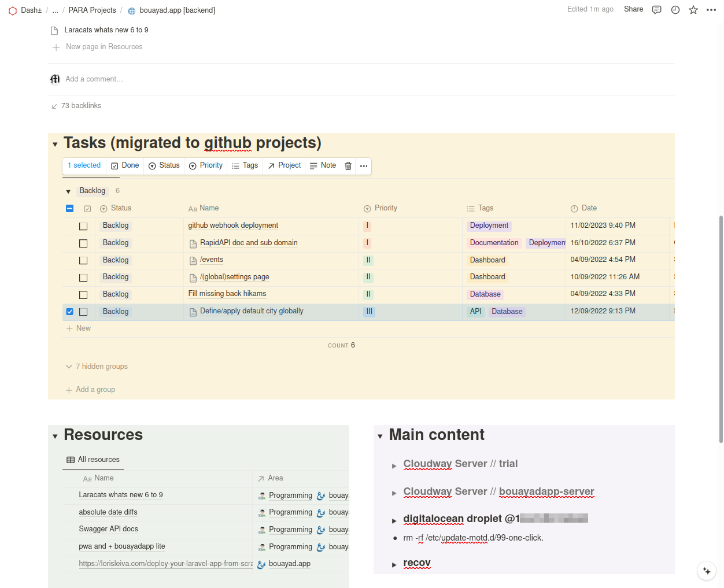Click the AI sparkle assistant button
This screenshot has height=588, width=724.
pyautogui.click(x=706, y=571)
